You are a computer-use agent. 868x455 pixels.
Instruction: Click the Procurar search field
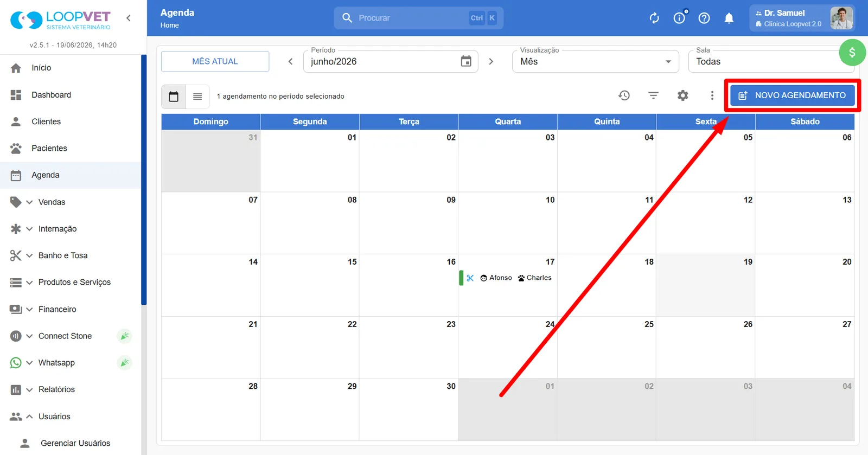tap(419, 18)
